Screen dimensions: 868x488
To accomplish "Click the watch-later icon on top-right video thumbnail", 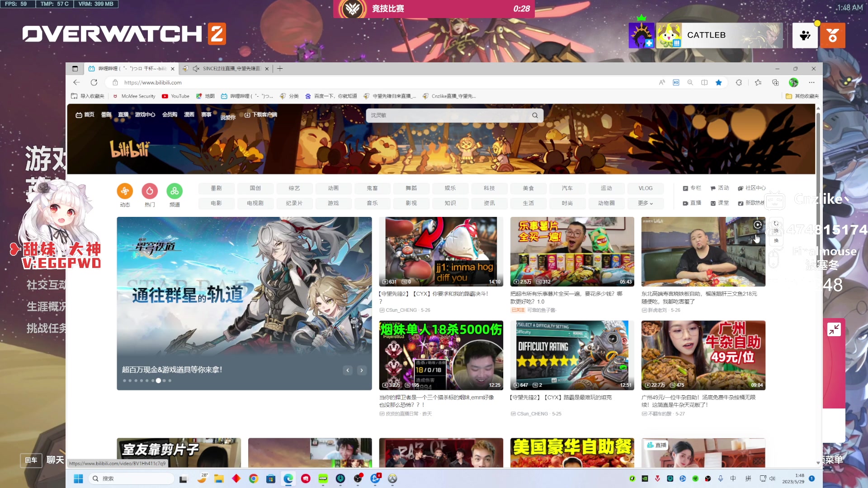I will 758,225.
